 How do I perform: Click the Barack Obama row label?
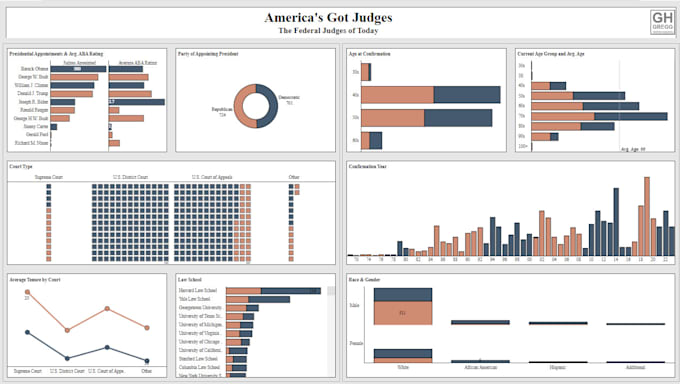(34, 69)
